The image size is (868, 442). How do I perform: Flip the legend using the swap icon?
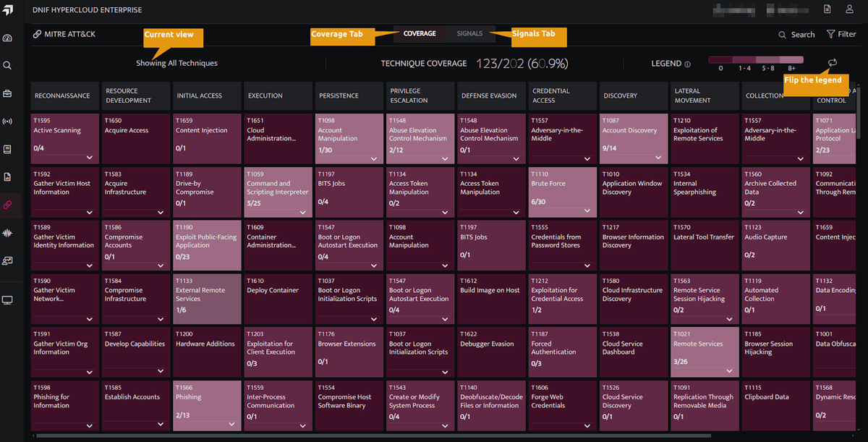pos(832,64)
